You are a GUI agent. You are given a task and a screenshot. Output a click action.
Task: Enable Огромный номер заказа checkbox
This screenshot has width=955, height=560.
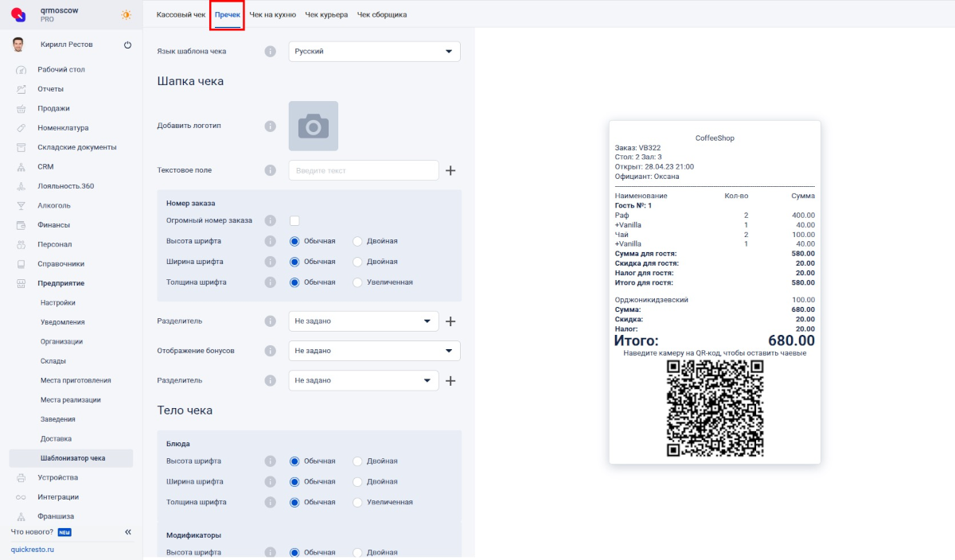coord(294,220)
